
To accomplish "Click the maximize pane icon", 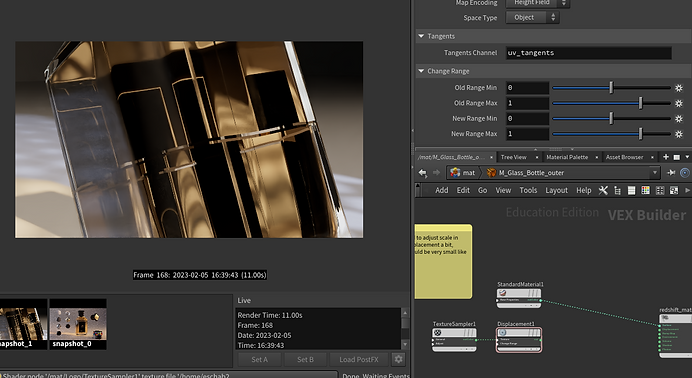I will point(677,157).
